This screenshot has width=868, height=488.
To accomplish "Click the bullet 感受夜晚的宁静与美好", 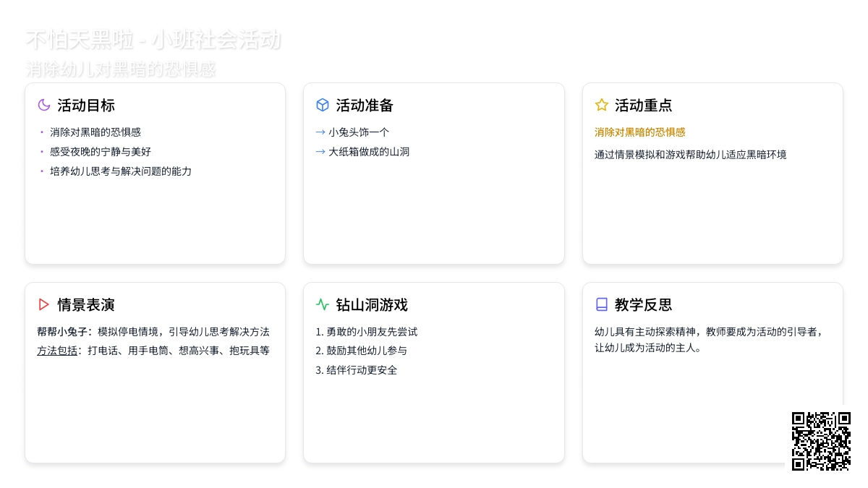I will (101, 152).
